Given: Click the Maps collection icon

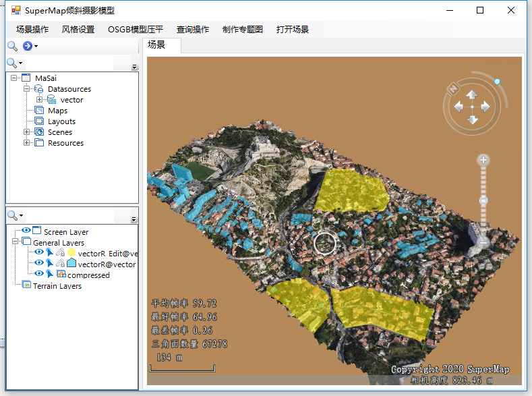Looking at the screenshot, I should coord(39,110).
